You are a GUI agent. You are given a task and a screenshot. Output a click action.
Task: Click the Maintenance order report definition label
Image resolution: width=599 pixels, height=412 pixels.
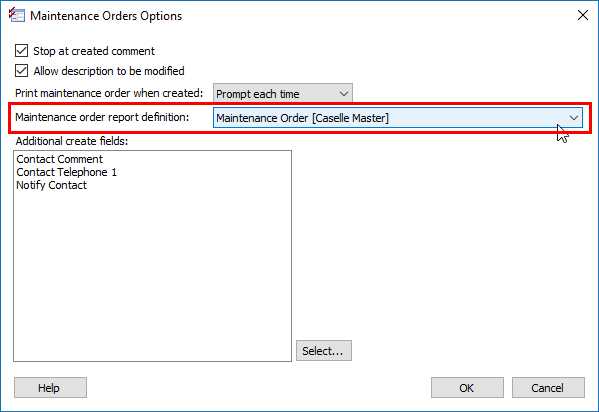tap(102, 117)
